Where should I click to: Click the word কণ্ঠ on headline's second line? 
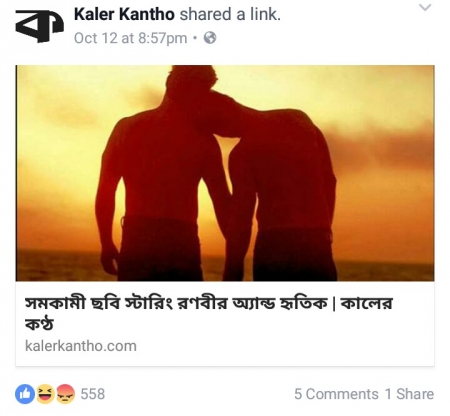tap(39, 324)
